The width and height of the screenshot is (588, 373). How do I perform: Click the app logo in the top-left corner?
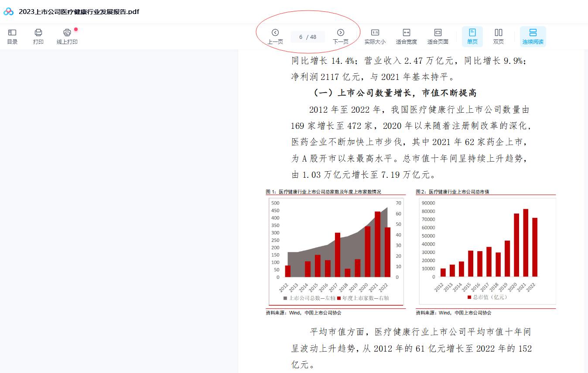click(7, 12)
